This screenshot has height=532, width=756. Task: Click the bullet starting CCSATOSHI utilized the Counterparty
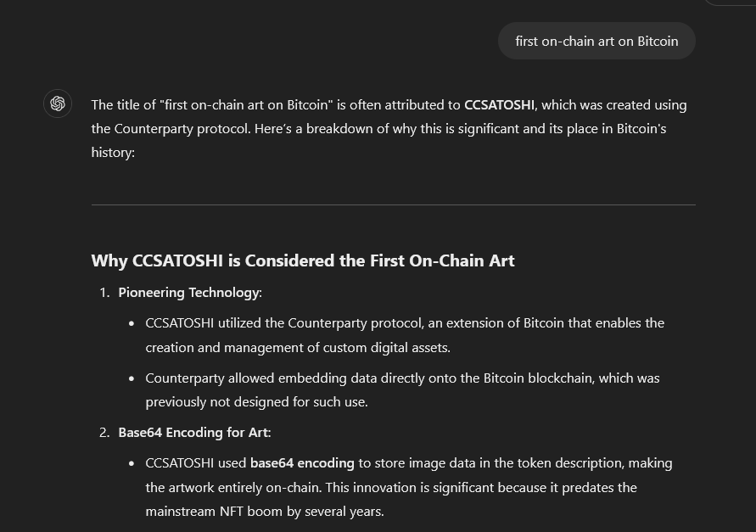(405, 335)
